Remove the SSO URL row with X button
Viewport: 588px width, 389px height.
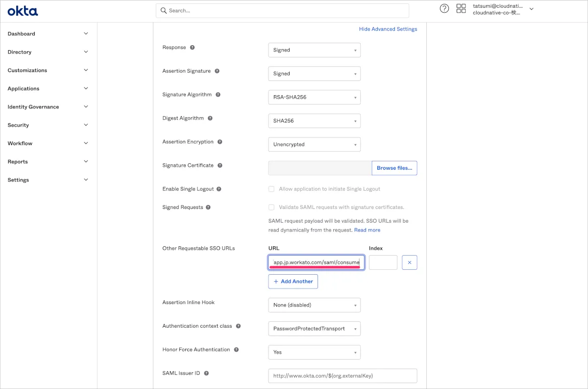(x=409, y=262)
